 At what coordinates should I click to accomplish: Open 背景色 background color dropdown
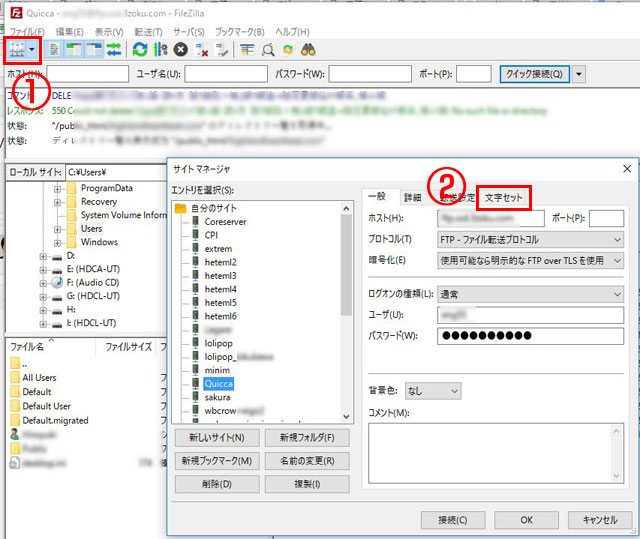[x=433, y=391]
